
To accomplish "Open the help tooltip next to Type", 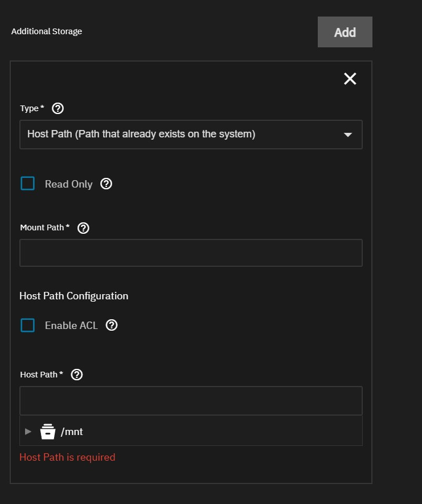I will click(58, 108).
